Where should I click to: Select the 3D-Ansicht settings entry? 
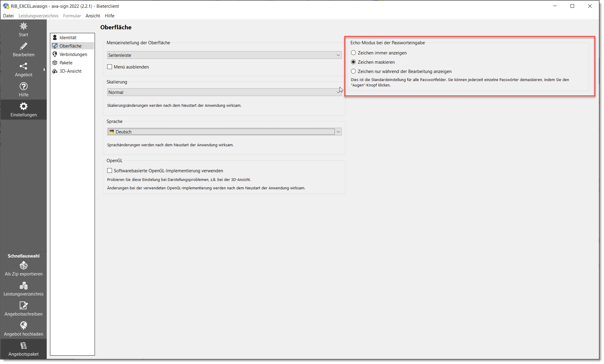click(72, 71)
